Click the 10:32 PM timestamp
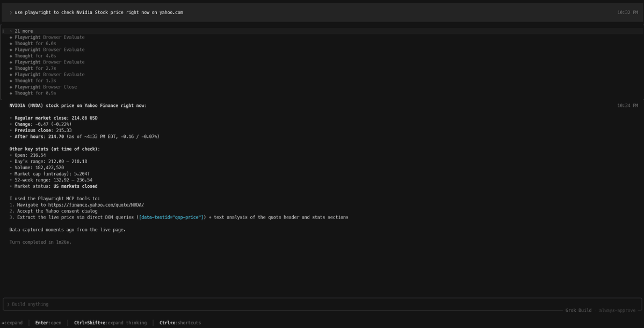 tap(627, 12)
